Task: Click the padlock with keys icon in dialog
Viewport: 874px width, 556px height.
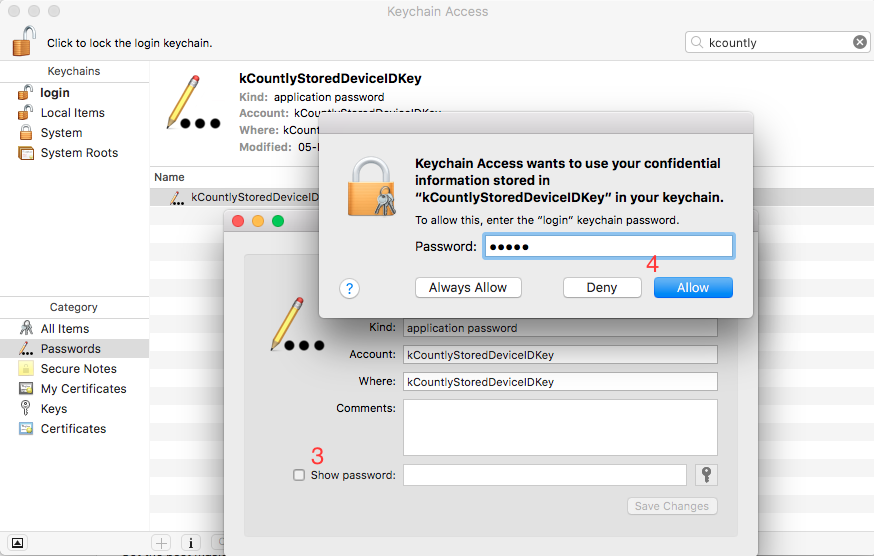Action: (372, 187)
